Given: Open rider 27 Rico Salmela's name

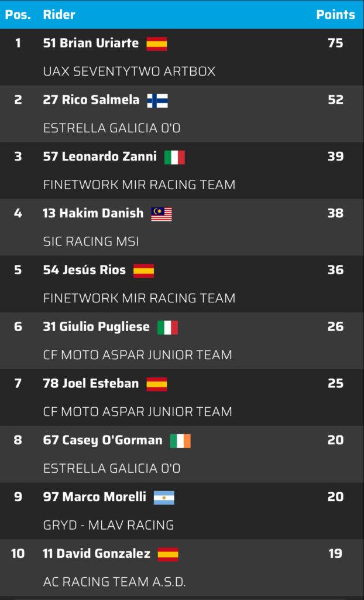Looking at the screenshot, I should [x=91, y=100].
